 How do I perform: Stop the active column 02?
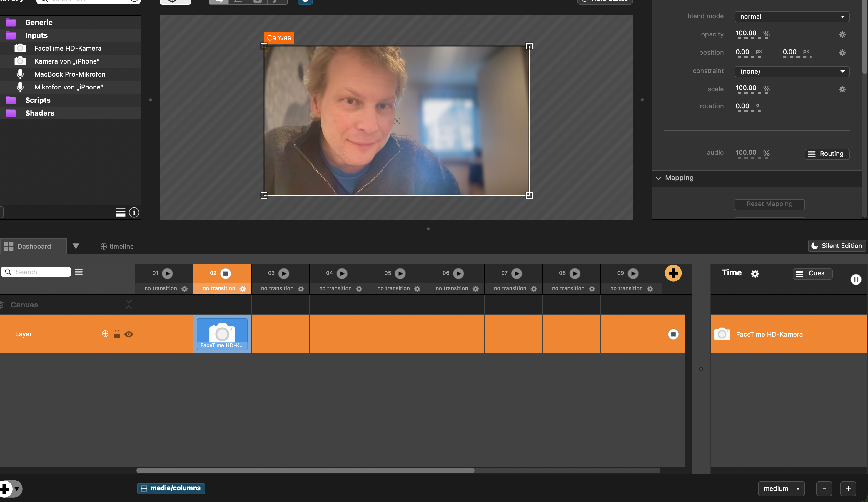225,273
